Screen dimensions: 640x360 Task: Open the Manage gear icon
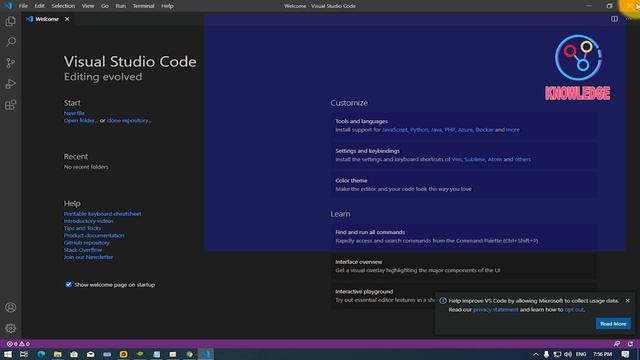[11, 328]
